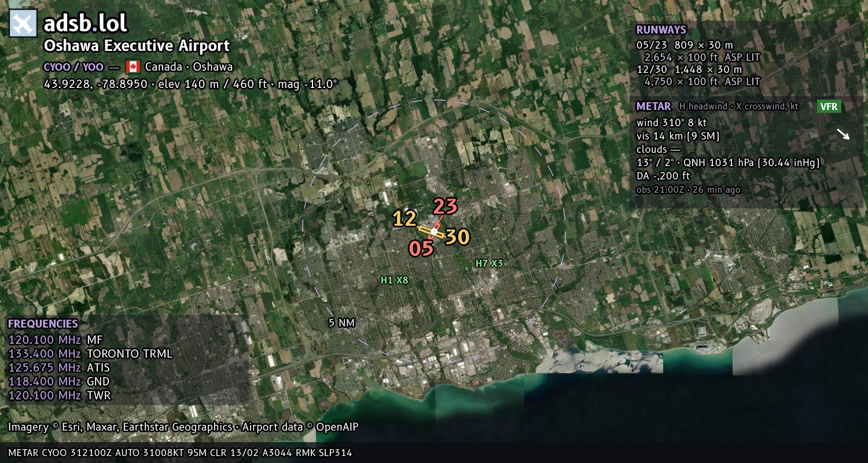Select runway label 30
The image size is (868, 463).
(x=457, y=237)
